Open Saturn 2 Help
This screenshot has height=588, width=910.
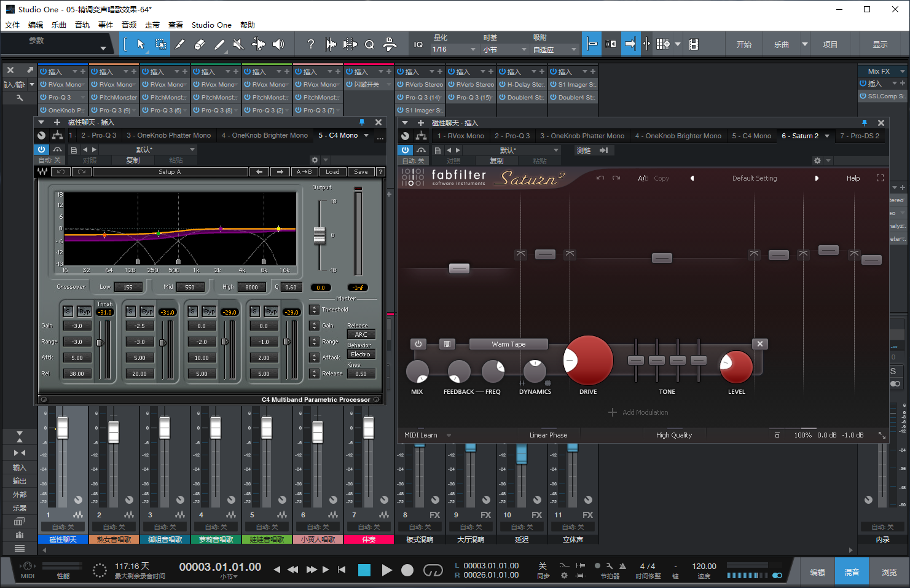coord(853,178)
